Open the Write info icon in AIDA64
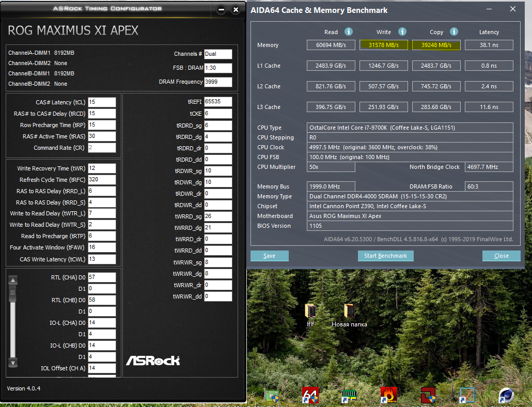 [402, 32]
